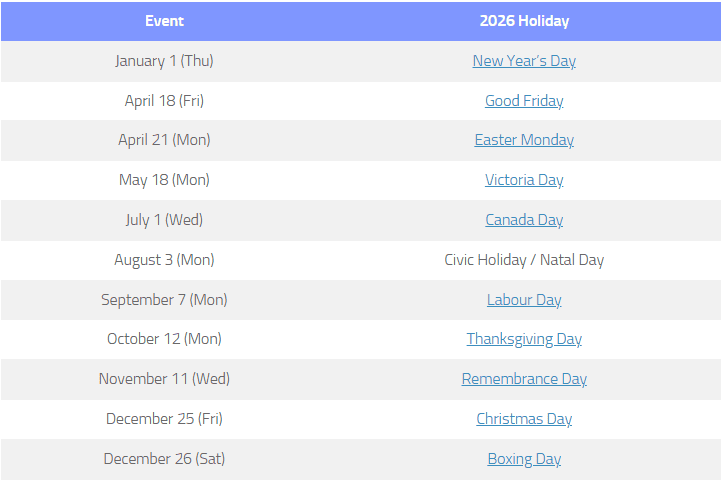The width and height of the screenshot is (721, 480).
Task: Select the April 18 (Fri) date cell
Action: tap(164, 101)
